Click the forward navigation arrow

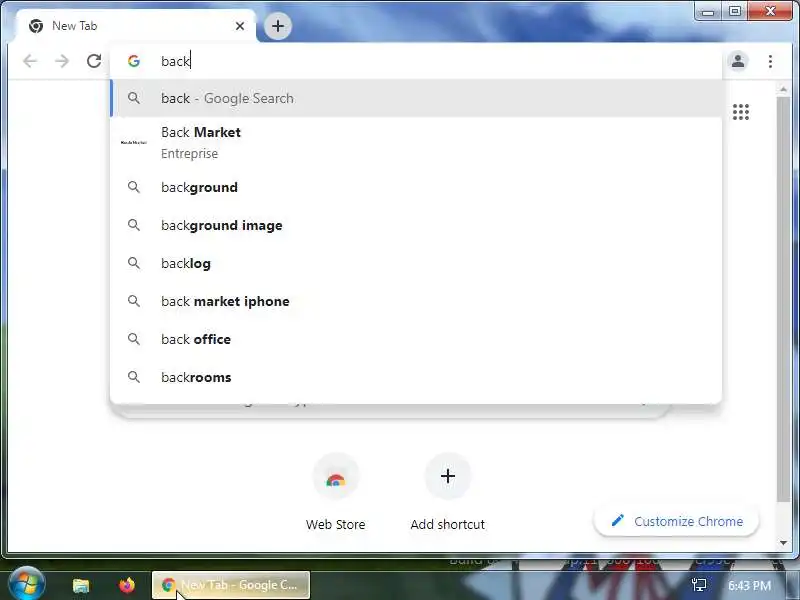coord(62,61)
